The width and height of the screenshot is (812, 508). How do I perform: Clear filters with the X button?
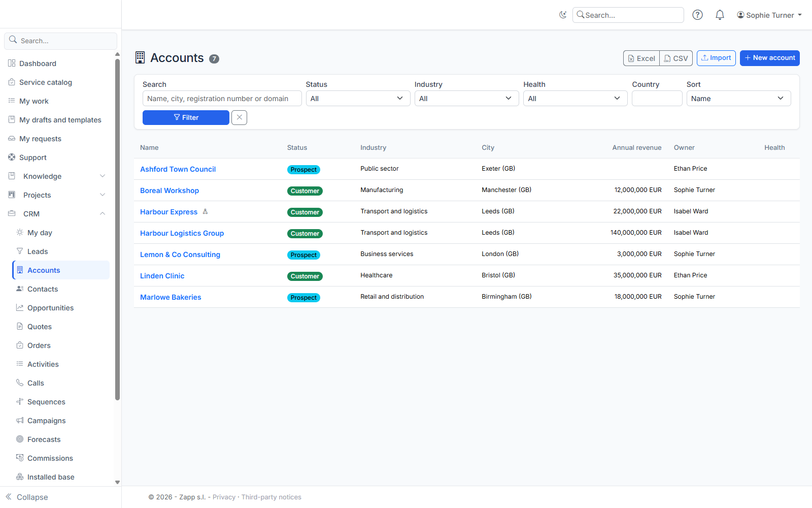point(239,117)
